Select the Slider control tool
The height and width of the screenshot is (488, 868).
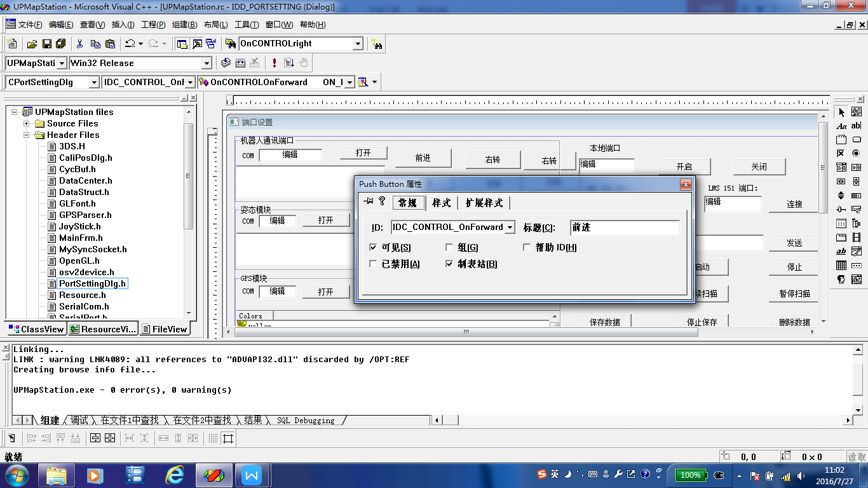click(841, 209)
